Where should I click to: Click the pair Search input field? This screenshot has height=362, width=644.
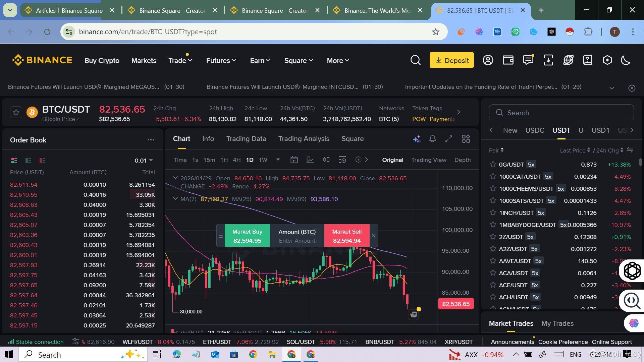[x=561, y=113]
